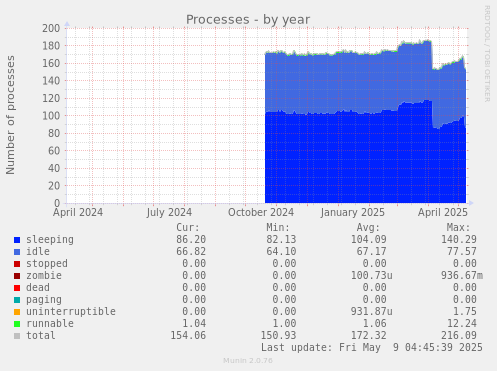The height and width of the screenshot is (371, 497).
Task: Click total average value 172.32
Action: click(368, 336)
